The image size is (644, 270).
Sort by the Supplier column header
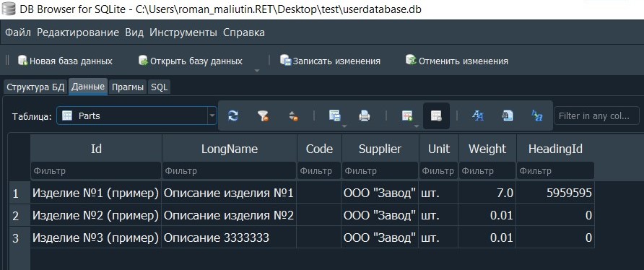(x=380, y=149)
